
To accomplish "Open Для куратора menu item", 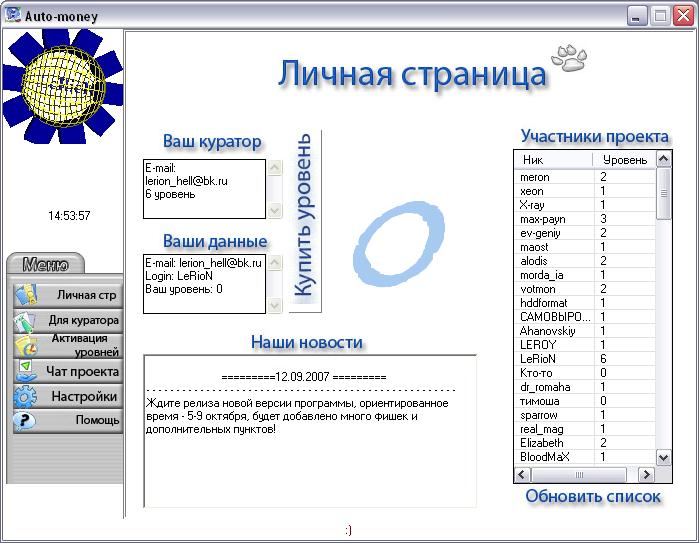I will (x=68, y=320).
